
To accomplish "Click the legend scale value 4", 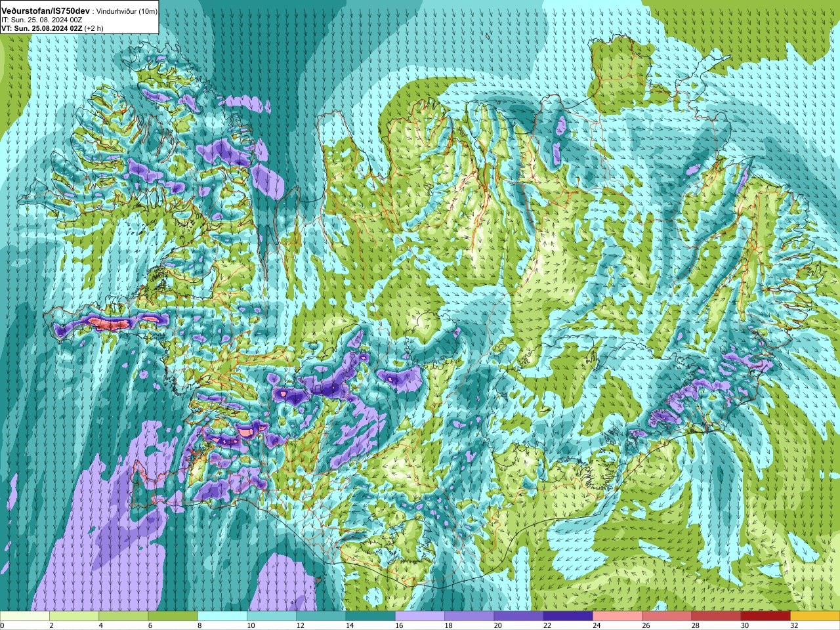I will coord(100,625).
